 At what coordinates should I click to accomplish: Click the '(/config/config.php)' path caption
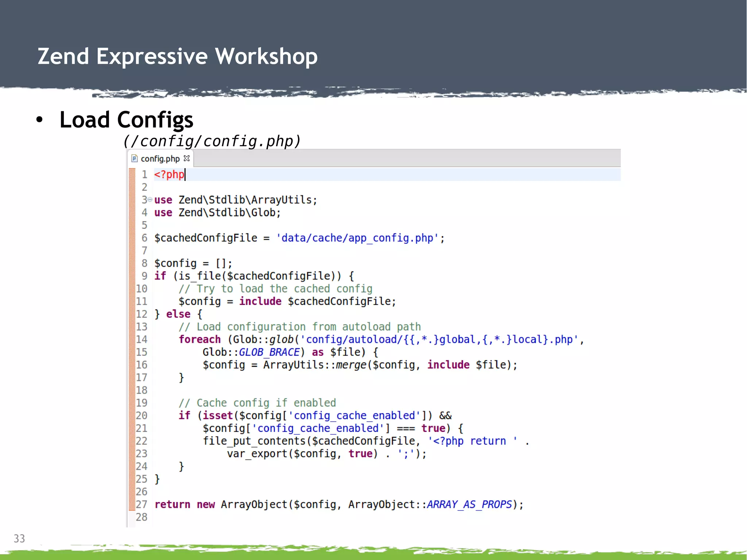(x=212, y=141)
